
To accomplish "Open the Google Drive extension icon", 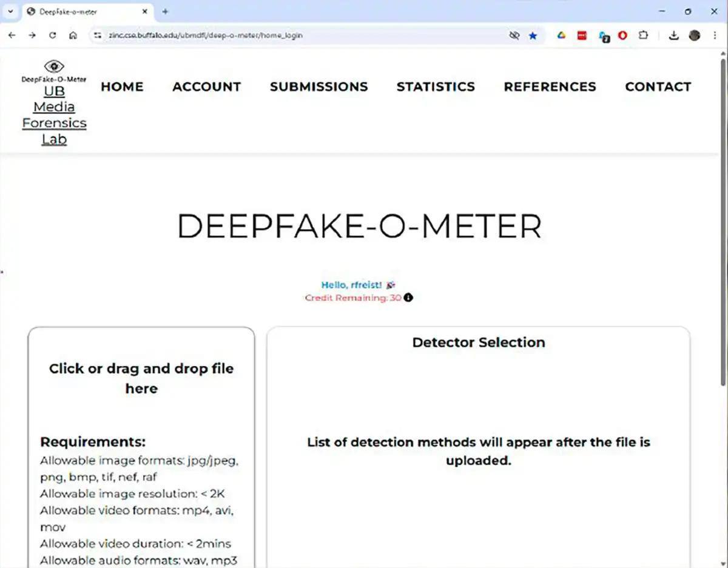I will (x=561, y=36).
